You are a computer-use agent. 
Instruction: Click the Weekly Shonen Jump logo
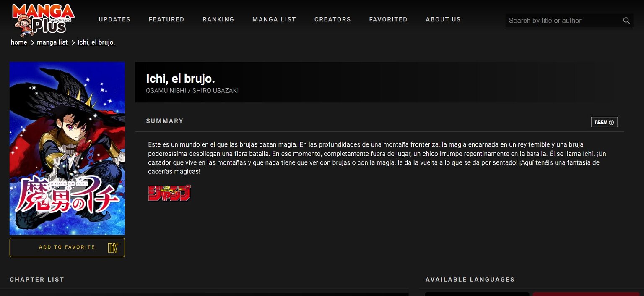pyautogui.click(x=169, y=193)
